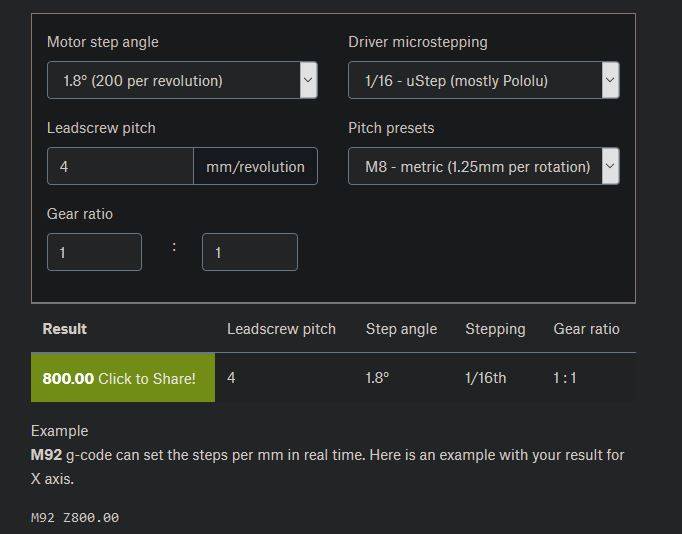Click the Gear ratio label above inputs
The height and width of the screenshot is (534, 682).
(80, 214)
